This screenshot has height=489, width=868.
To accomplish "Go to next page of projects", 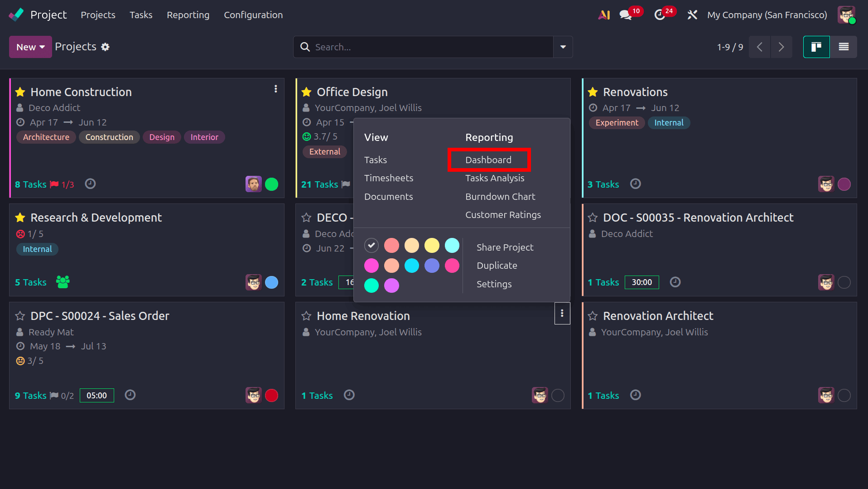I will pyautogui.click(x=781, y=47).
